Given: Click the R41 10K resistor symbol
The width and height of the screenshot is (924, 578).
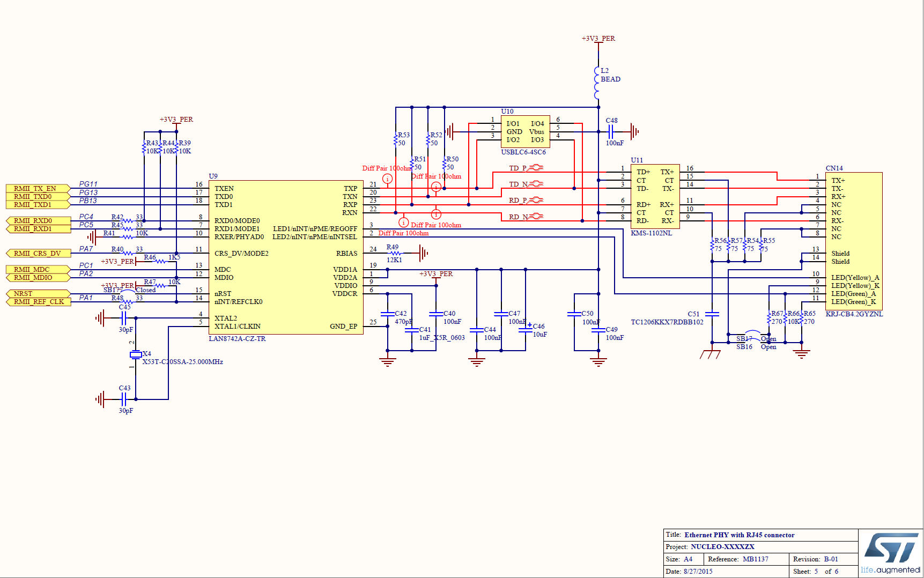Looking at the screenshot, I should point(127,236).
